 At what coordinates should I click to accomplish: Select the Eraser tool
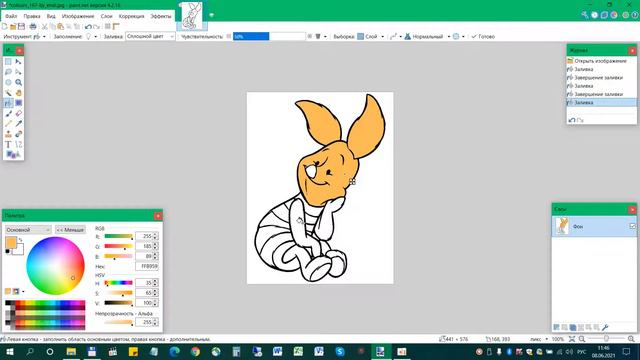pyautogui.click(x=18, y=113)
